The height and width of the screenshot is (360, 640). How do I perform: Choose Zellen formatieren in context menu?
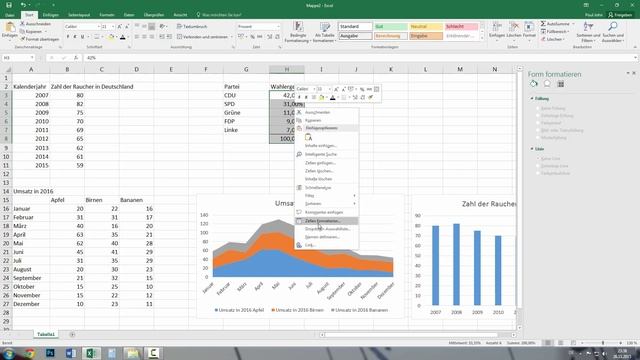tap(327, 221)
